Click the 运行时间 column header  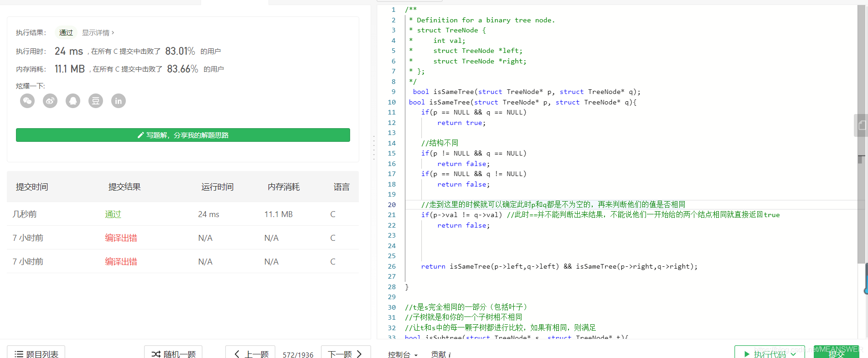217,187
